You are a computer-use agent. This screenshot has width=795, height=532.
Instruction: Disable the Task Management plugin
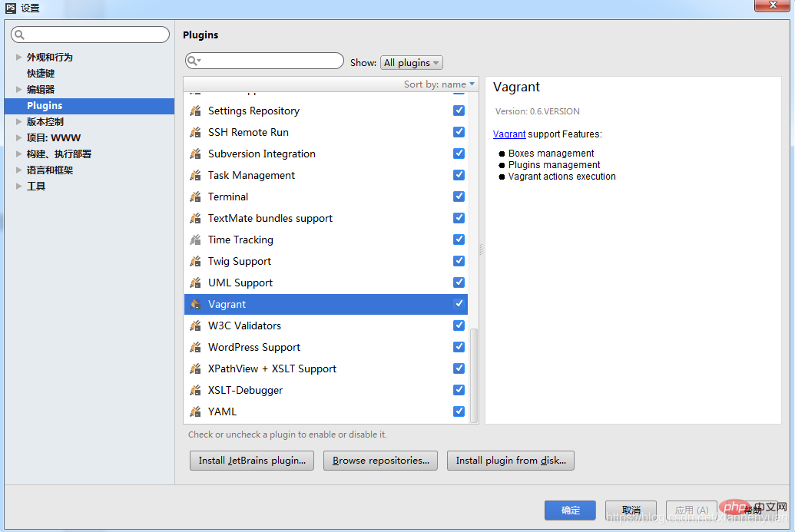[459, 175]
